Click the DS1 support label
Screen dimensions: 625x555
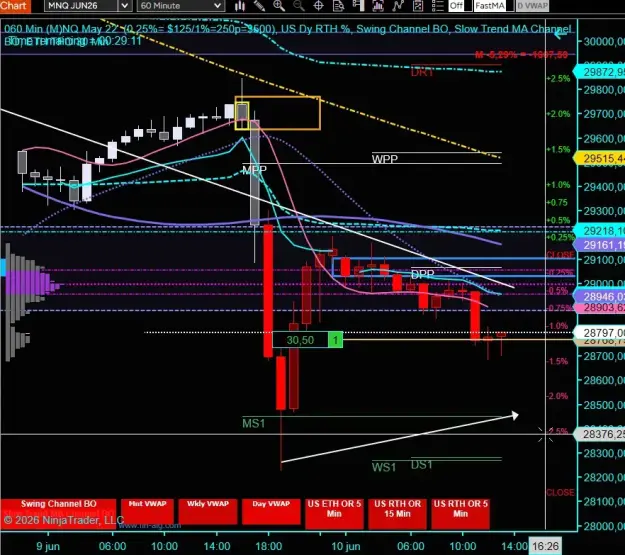click(x=422, y=464)
